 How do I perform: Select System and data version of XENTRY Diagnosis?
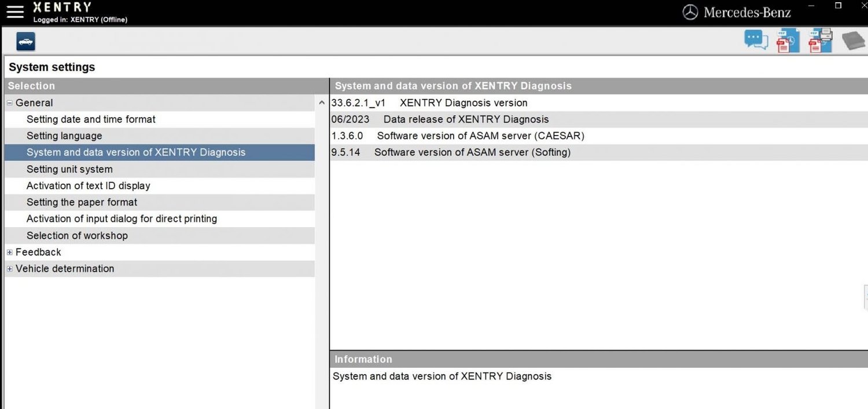click(159, 152)
